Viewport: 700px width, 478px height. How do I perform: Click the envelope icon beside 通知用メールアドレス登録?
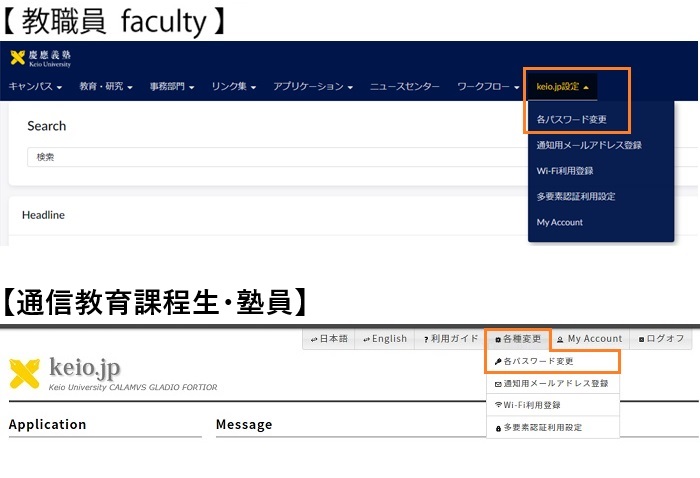coord(497,383)
